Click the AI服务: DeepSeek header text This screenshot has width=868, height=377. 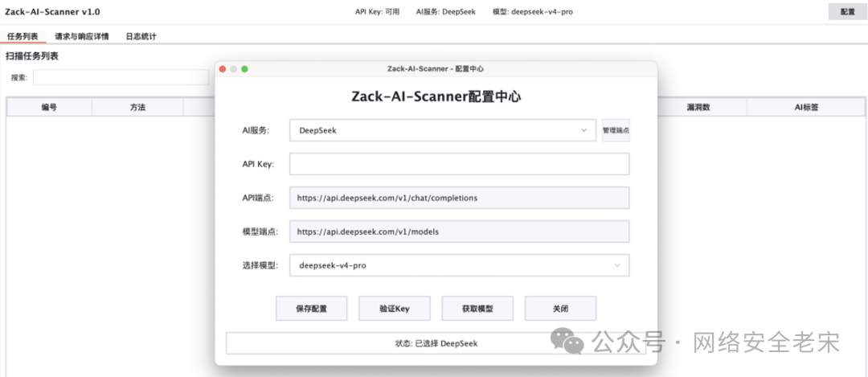coord(445,11)
